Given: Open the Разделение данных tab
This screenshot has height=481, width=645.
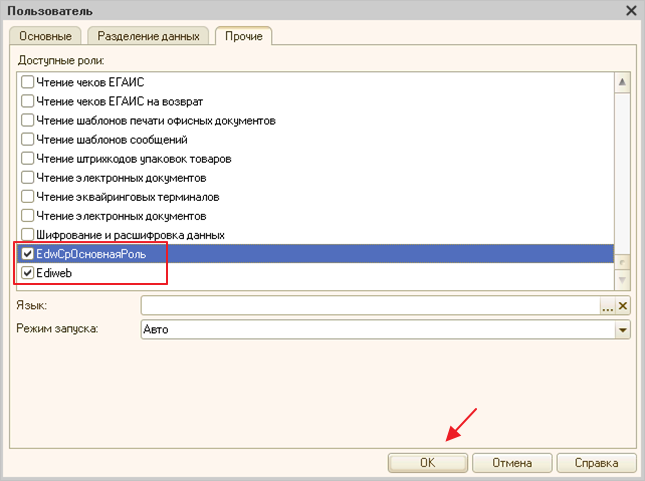Looking at the screenshot, I should [x=150, y=37].
